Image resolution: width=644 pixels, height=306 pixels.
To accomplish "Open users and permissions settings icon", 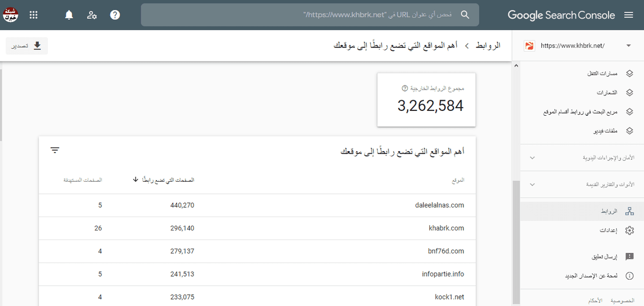I will (x=92, y=15).
